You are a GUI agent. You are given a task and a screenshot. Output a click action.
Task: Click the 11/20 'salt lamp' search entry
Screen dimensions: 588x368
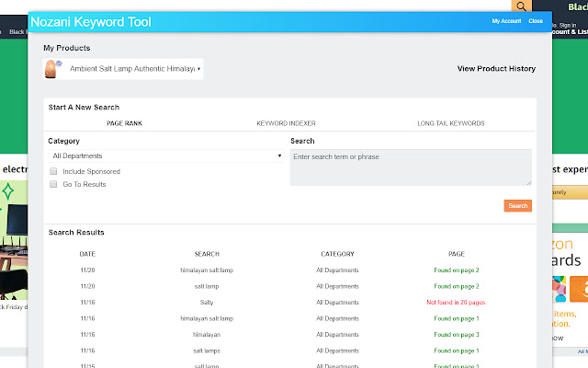point(207,286)
